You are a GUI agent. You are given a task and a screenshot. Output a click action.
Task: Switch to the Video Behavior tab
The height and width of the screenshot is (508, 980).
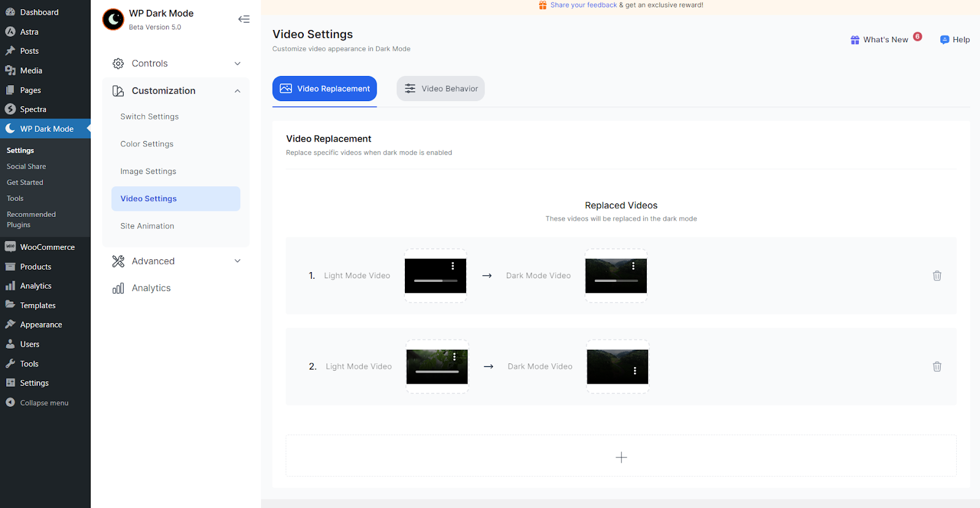click(x=440, y=89)
